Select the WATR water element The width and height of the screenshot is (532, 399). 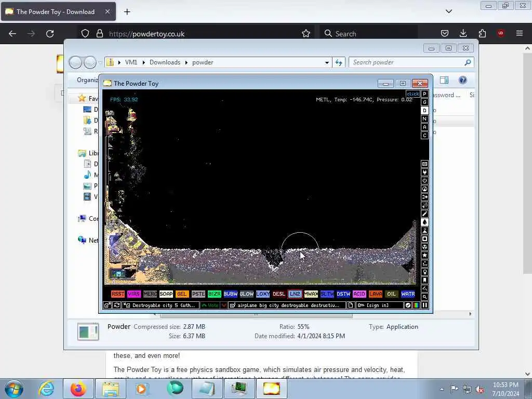coord(408,294)
